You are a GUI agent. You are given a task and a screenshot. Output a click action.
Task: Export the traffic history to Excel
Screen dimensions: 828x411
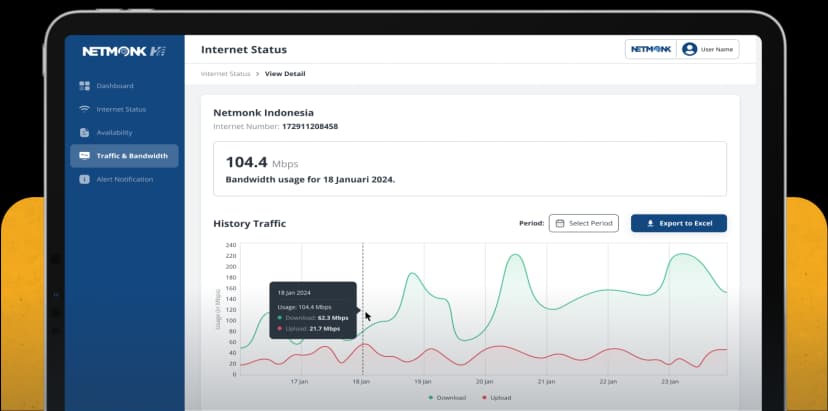point(679,223)
